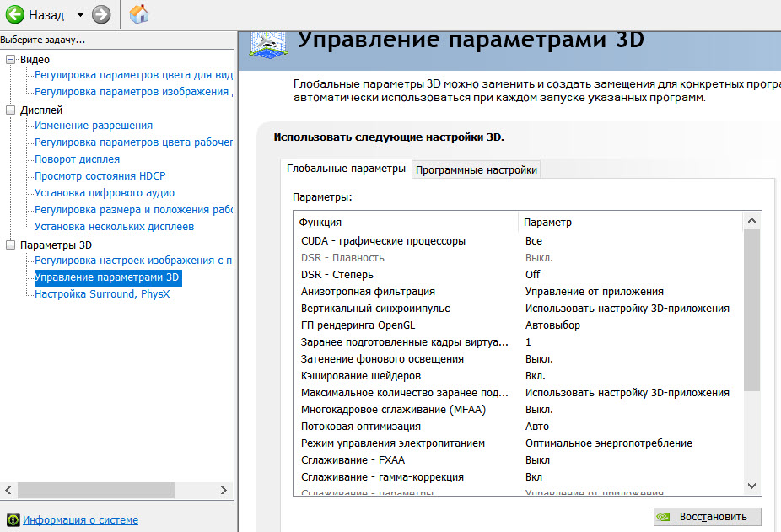Select Затенение фонового освещения row
Image resolution: width=781 pixels, height=532 pixels.
click(519, 359)
